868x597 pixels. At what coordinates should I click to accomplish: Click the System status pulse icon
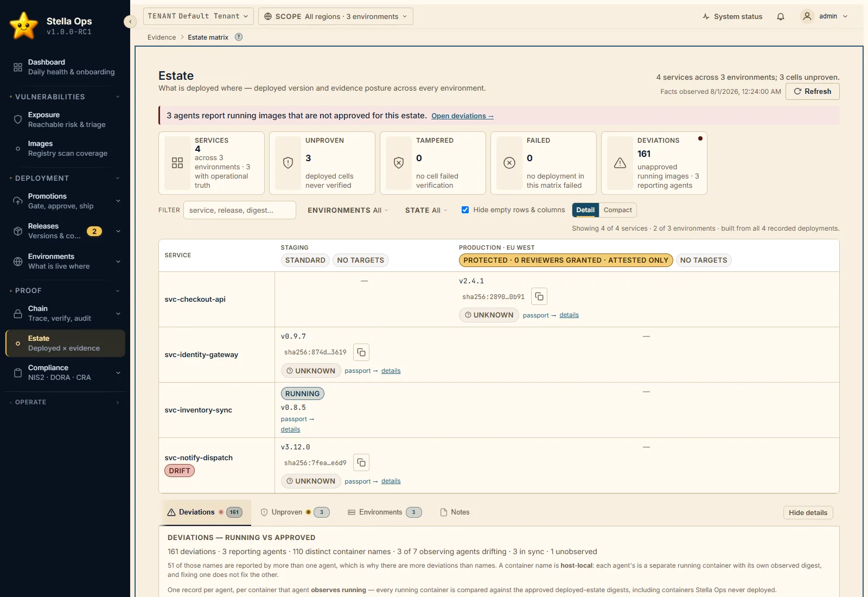point(706,16)
